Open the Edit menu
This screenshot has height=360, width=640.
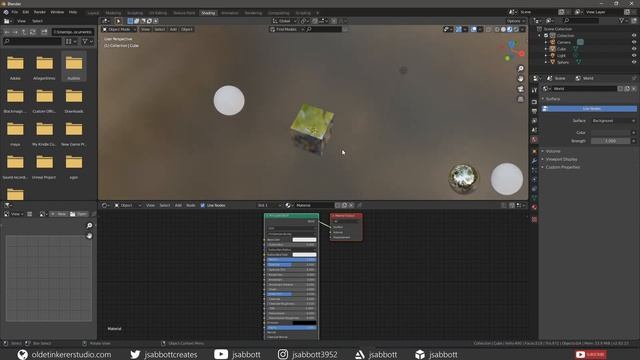pyautogui.click(x=26, y=12)
